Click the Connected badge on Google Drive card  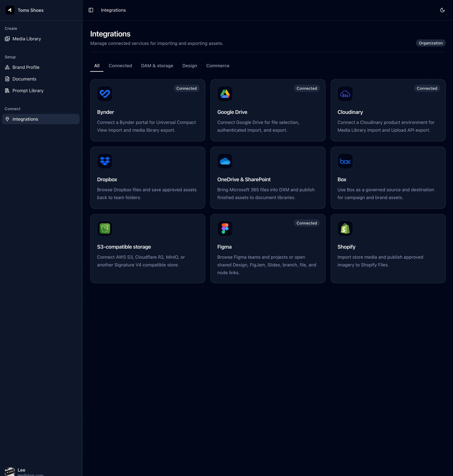point(307,88)
